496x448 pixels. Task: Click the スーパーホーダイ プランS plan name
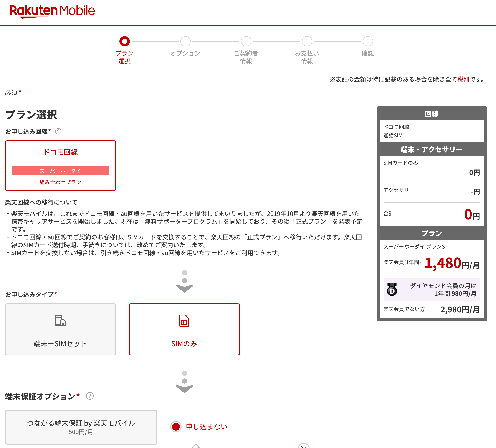(x=414, y=247)
